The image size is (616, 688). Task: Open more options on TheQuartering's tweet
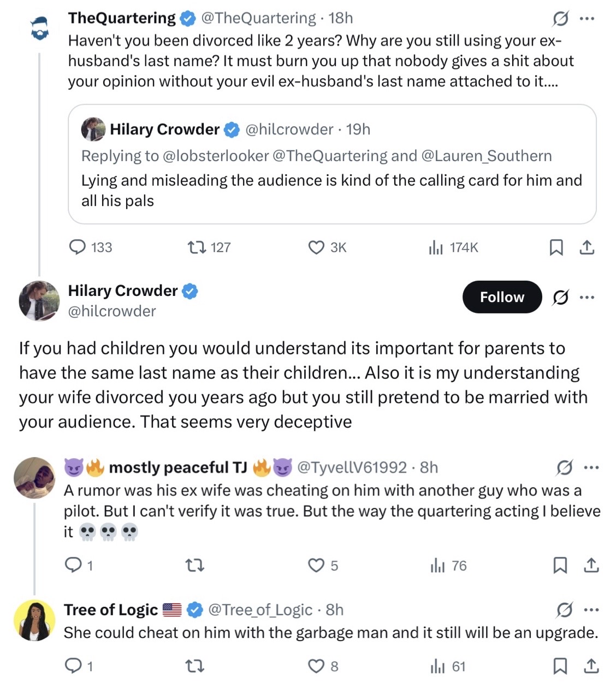tap(587, 19)
